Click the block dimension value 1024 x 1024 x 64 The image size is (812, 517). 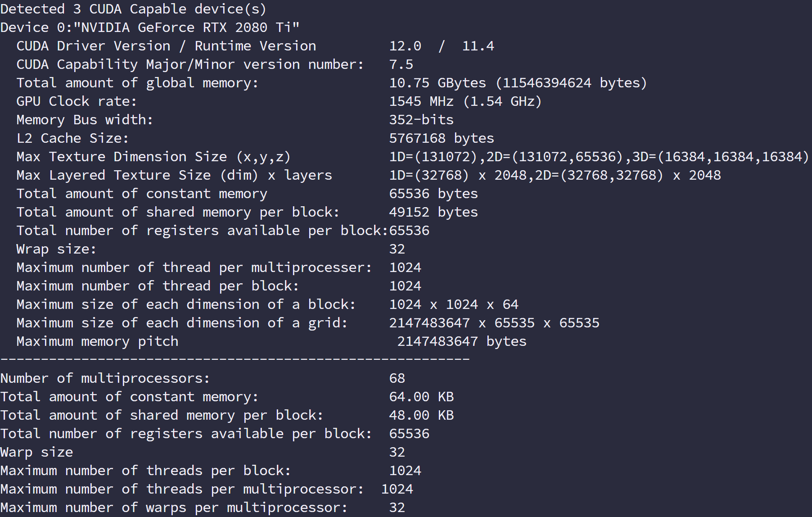click(x=454, y=304)
